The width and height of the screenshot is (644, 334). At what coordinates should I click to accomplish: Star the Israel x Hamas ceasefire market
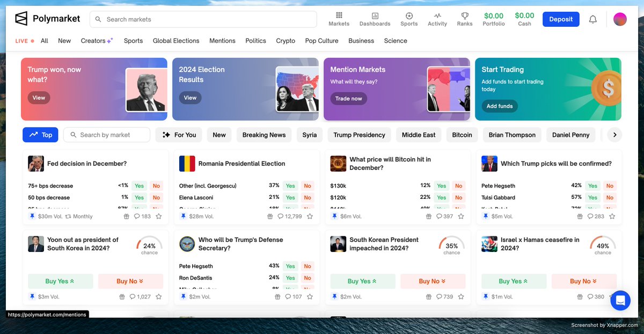pos(612,296)
